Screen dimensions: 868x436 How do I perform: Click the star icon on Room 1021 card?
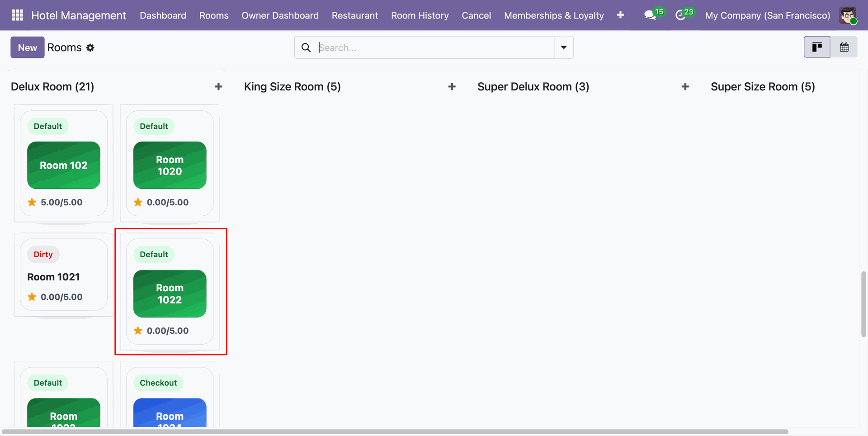click(x=32, y=297)
